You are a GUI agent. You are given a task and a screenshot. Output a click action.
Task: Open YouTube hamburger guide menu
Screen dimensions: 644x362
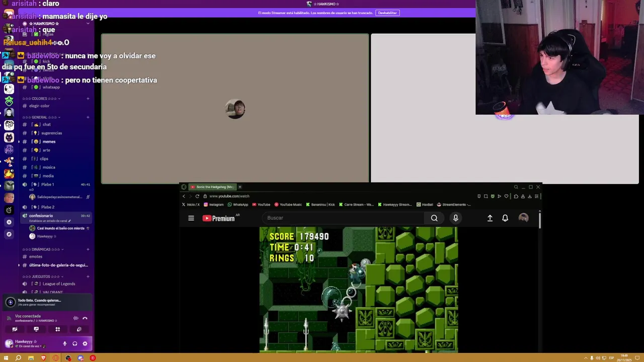pyautogui.click(x=191, y=218)
